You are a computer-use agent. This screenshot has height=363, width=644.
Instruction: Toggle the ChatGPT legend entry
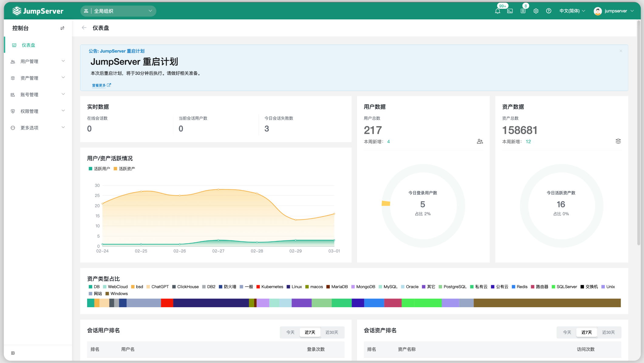tap(158, 287)
